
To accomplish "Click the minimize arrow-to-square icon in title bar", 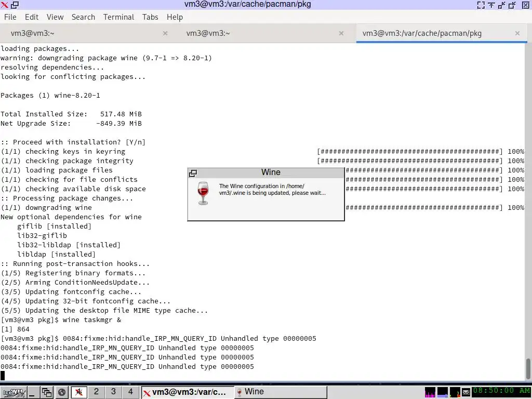I will click(x=502, y=5).
